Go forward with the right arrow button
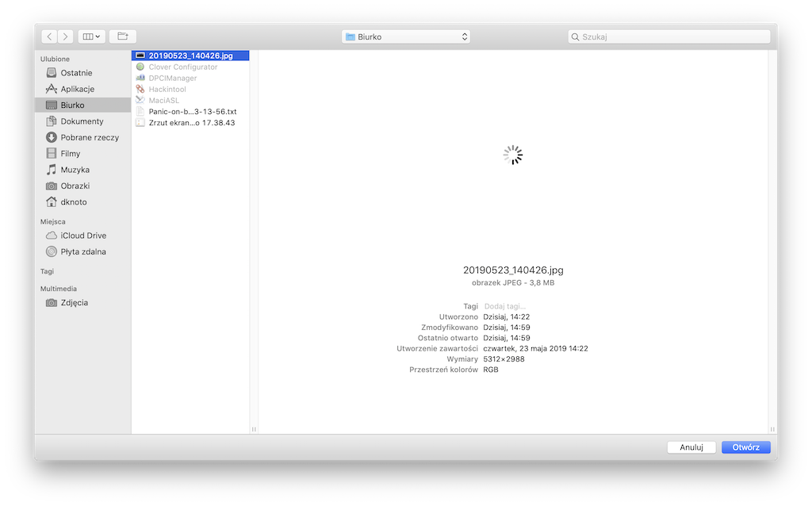This screenshot has height=506, width=812. point(65,36)
